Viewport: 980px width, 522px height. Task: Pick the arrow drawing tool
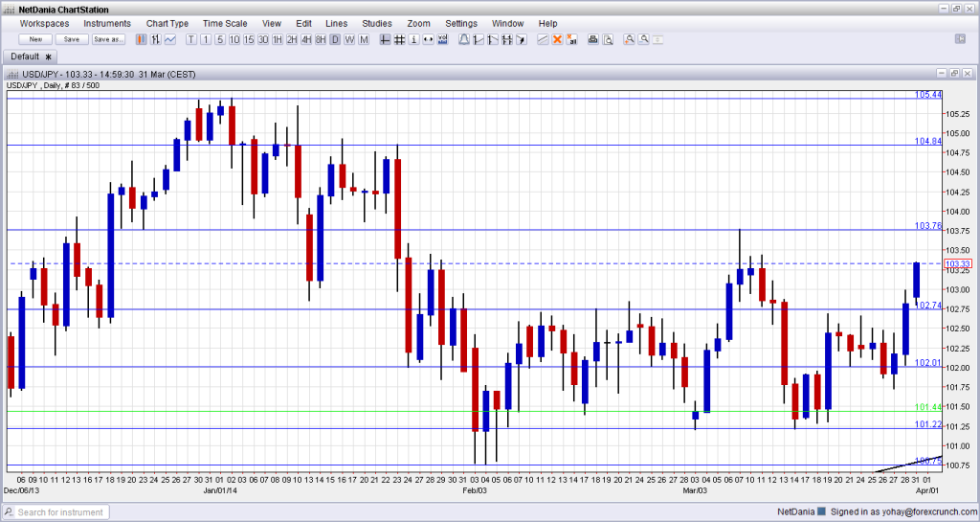pos(522,39)
